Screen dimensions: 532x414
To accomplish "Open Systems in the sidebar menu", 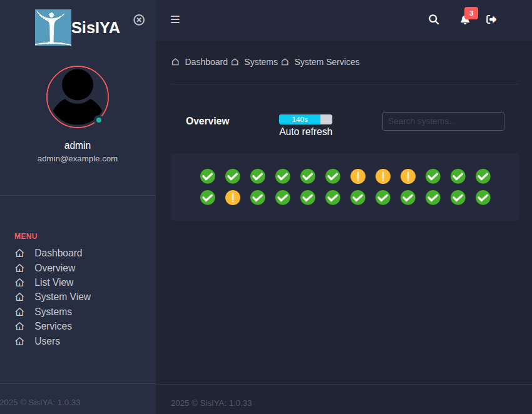I will 53,311.
